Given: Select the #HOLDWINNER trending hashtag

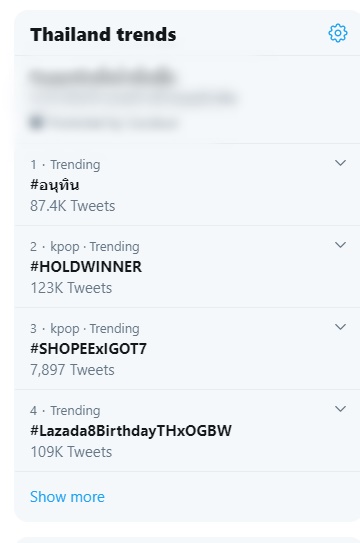Looking at the screenshot, I should tap(86, 267).
